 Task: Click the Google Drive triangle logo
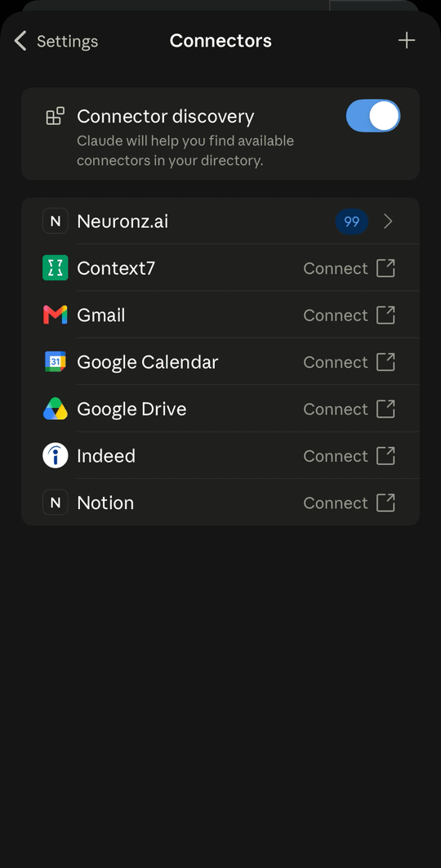click(x=56, y=409)
